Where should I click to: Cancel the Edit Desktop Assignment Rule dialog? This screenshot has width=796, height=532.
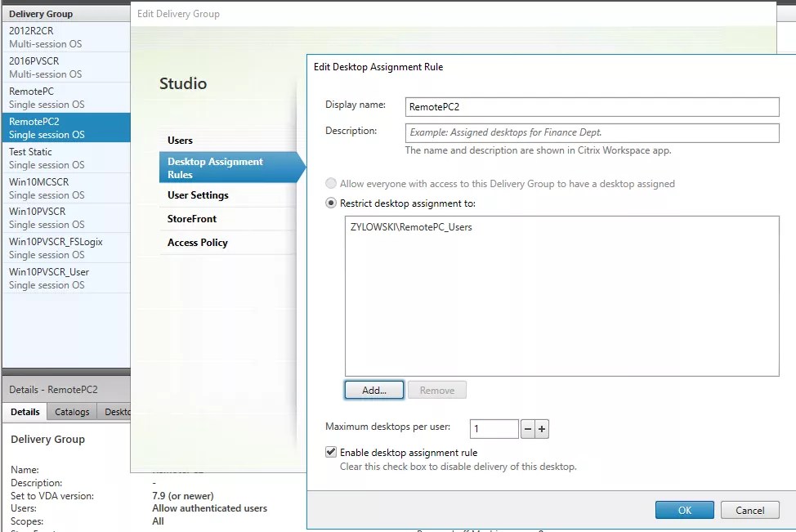click(x=749, y=510)
